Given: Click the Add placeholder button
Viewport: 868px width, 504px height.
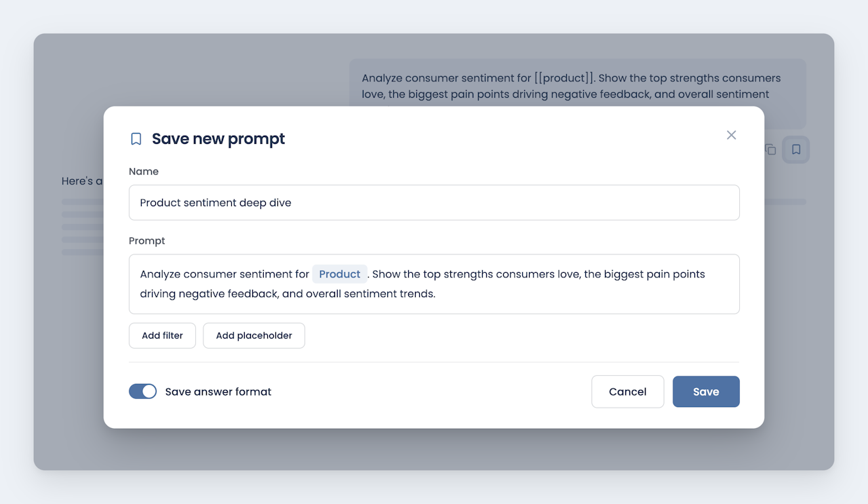Looking at the screenshot, I should (254, 336).
